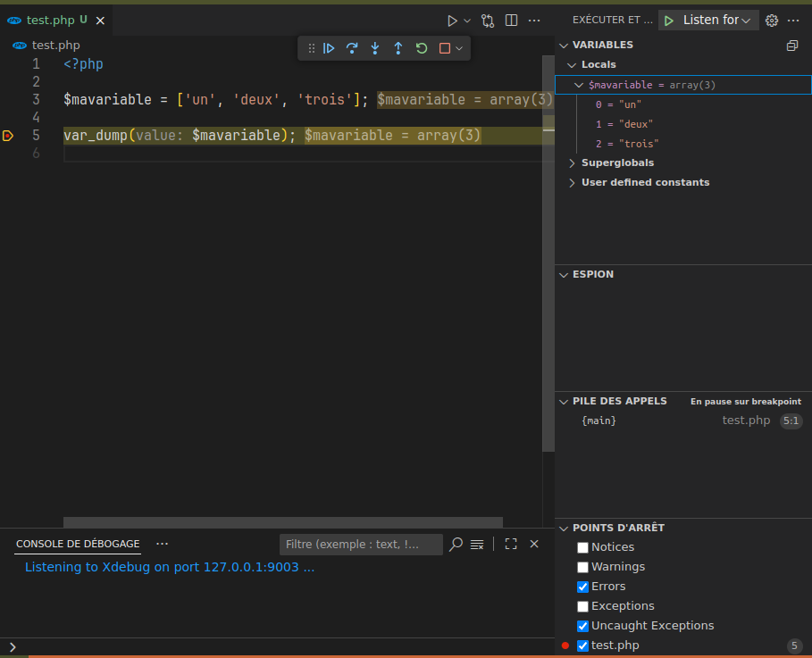Click Step Out debug icon
The width and height of the screenshot is (812, 658).
398,48
